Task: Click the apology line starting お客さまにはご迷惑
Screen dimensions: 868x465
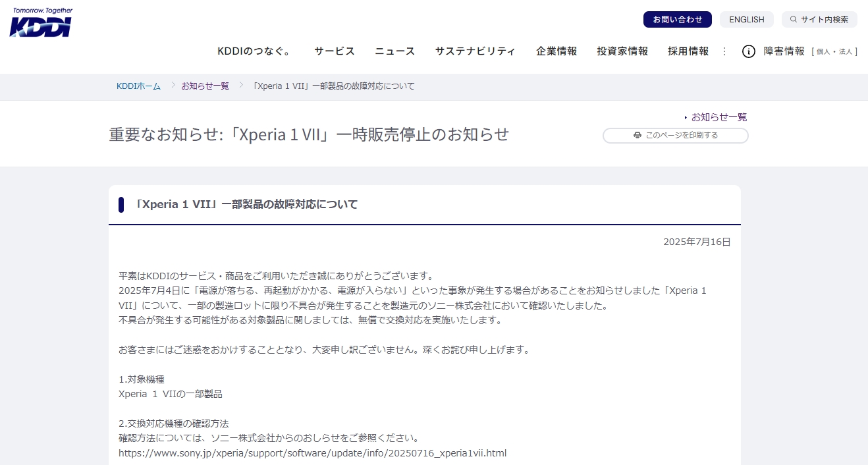Action: (324, 350)
